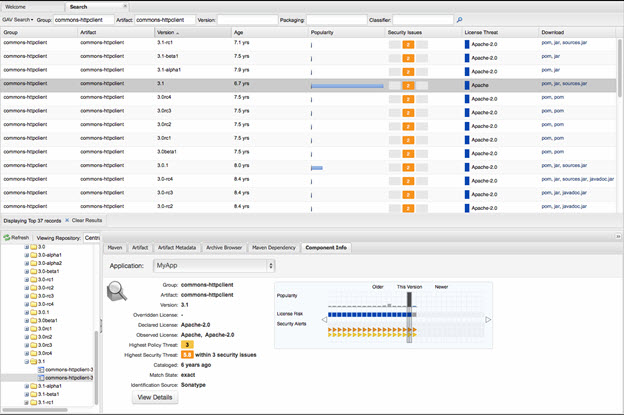
Task: Open the Archive Browser tab
Action: click(222, 246)
